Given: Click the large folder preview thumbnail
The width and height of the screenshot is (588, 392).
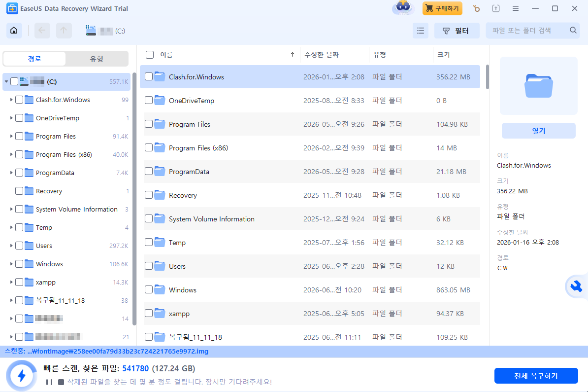Looking at the screenshot, I should (x=538, y=86).
